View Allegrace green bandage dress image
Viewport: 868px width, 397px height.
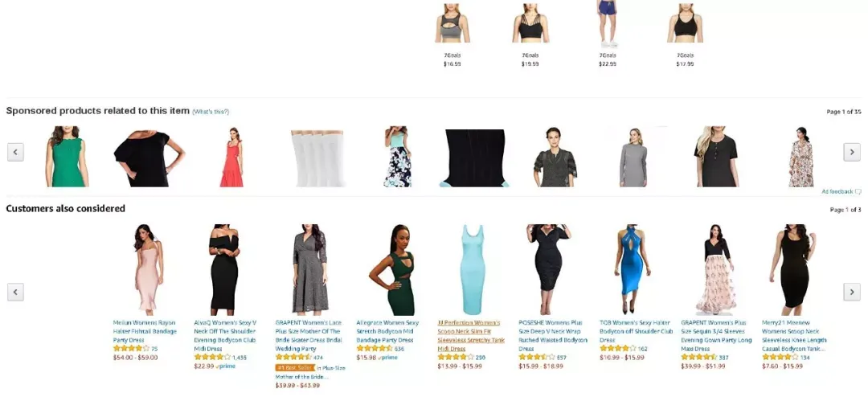click(393, 270)
